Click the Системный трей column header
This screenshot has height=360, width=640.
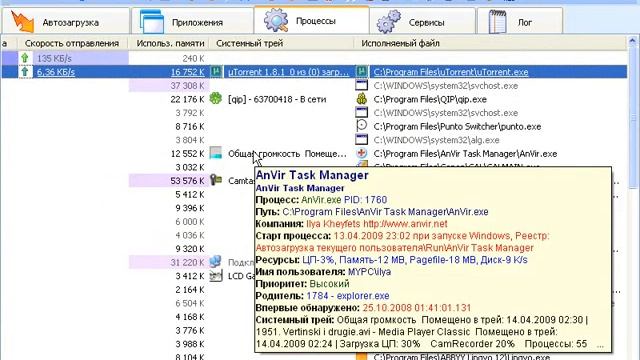[281, 43]
